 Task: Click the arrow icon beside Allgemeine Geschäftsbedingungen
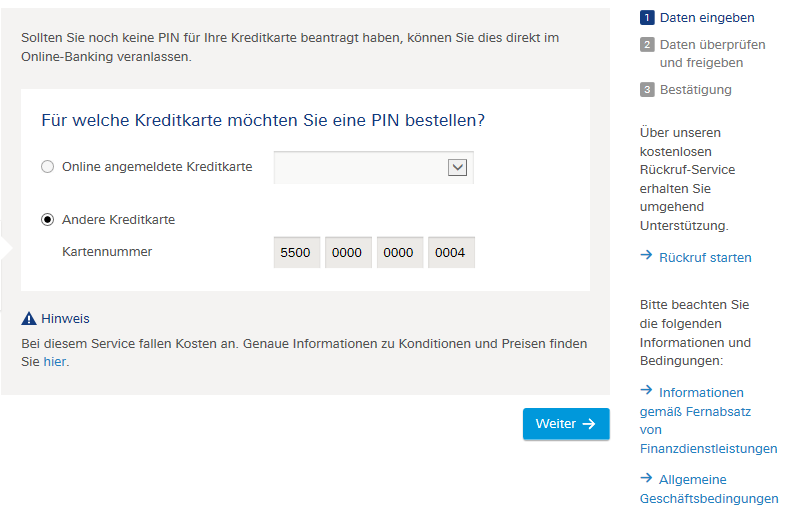646,478
